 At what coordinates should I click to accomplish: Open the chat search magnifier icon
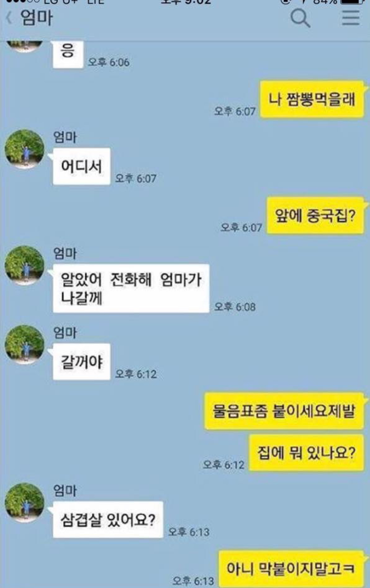click(300, 18)
